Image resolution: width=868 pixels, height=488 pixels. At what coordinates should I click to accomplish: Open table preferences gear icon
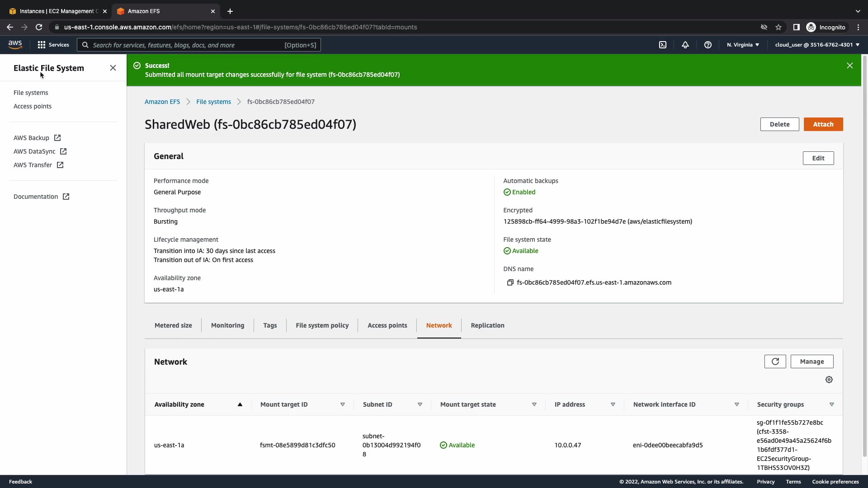click(829, 380)
